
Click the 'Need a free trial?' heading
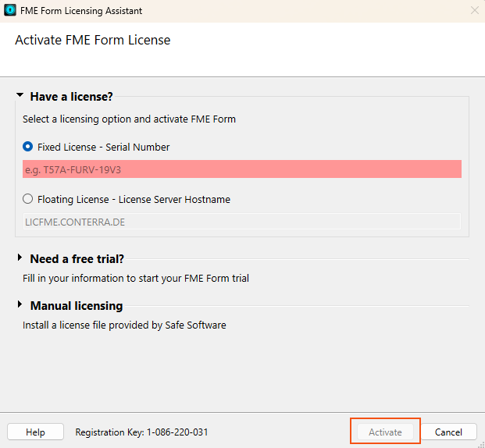[x=77, y=259]
